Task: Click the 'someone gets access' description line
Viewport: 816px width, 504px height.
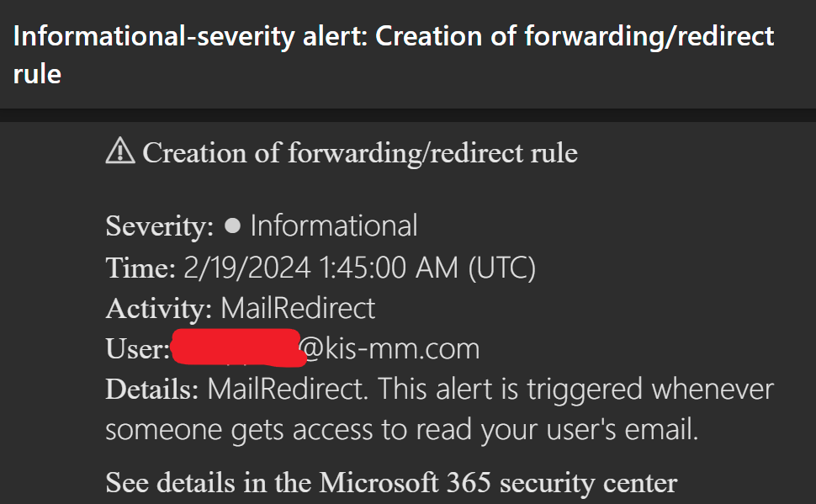Action: [402, 430]
